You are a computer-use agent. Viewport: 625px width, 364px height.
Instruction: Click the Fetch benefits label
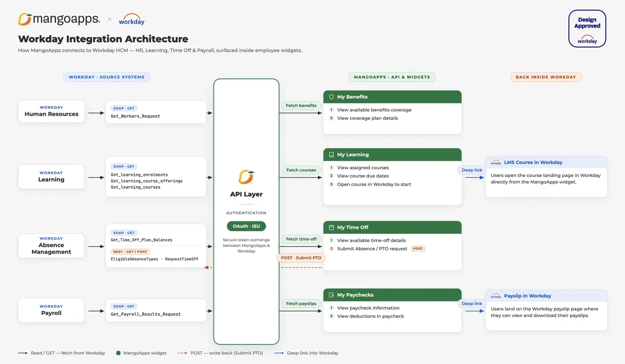301,105
